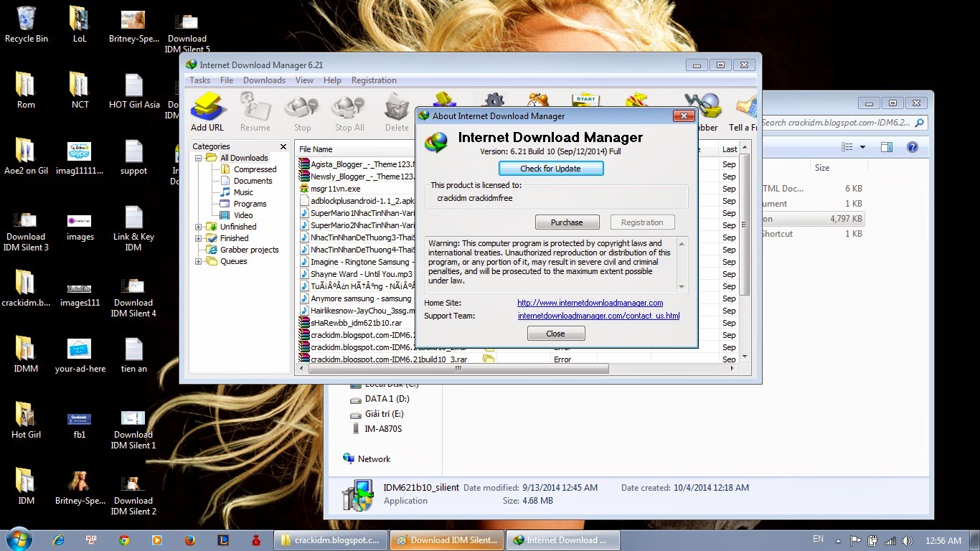The height and width of the screenshot is (551, 980).
Task: Open the View menu in IDM
Action: coord(304,80)
